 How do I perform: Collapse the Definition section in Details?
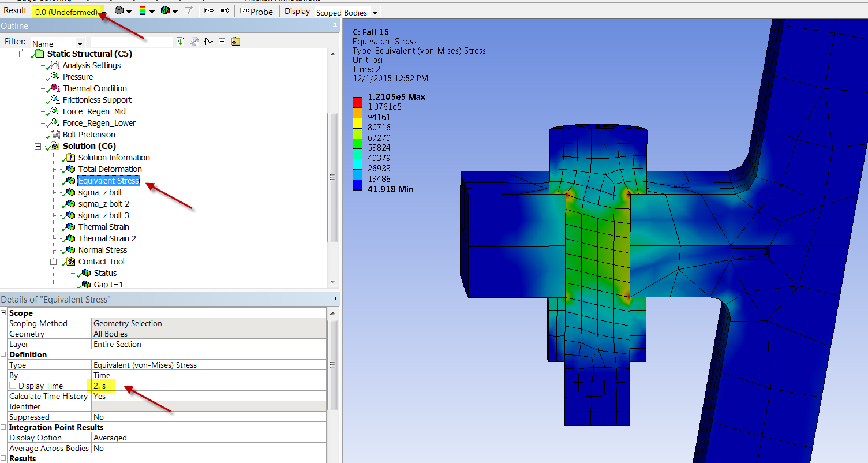(x=3, y=354)
